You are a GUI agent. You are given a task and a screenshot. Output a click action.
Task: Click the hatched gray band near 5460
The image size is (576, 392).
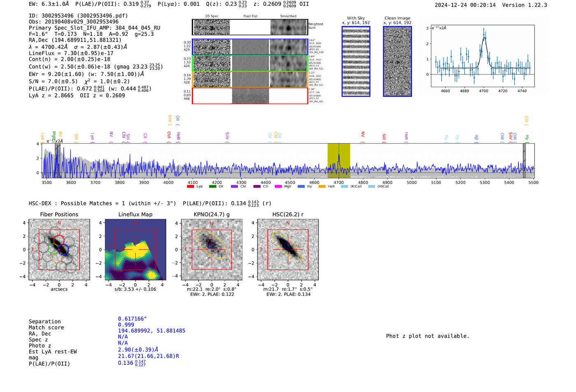pos(524,160)
